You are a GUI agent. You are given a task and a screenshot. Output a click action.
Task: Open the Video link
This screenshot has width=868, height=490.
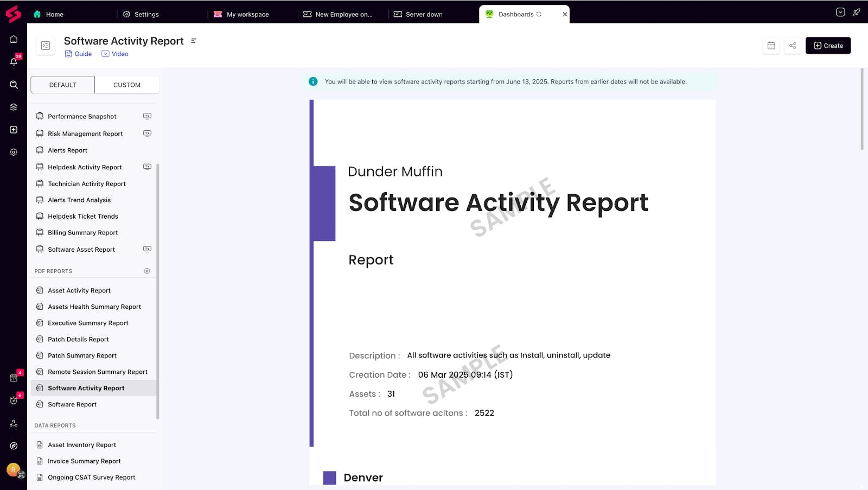tap(115, 54)
